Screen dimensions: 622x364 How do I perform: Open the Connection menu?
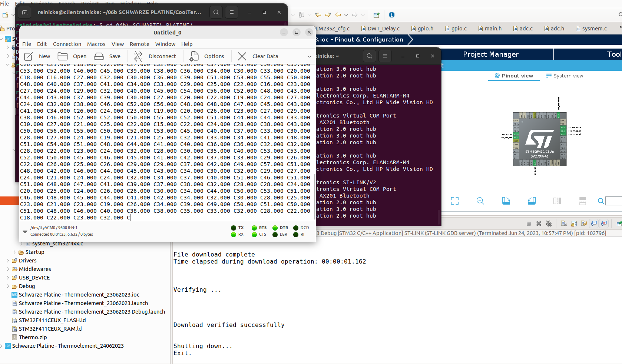pos(67,44)
